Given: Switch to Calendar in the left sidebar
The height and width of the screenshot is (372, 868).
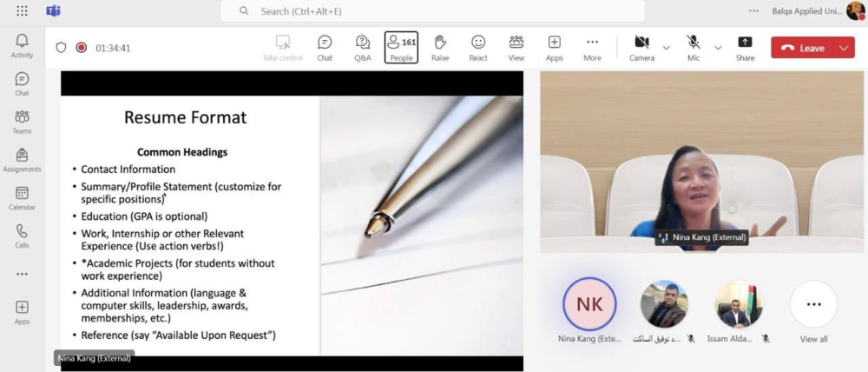Looking at the screenshot, I should point(22,197).
